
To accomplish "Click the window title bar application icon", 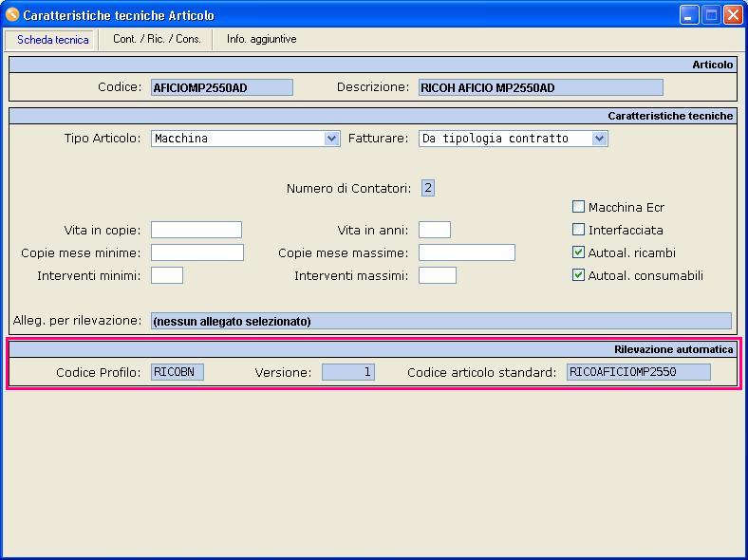I will [x=12, y=15].
